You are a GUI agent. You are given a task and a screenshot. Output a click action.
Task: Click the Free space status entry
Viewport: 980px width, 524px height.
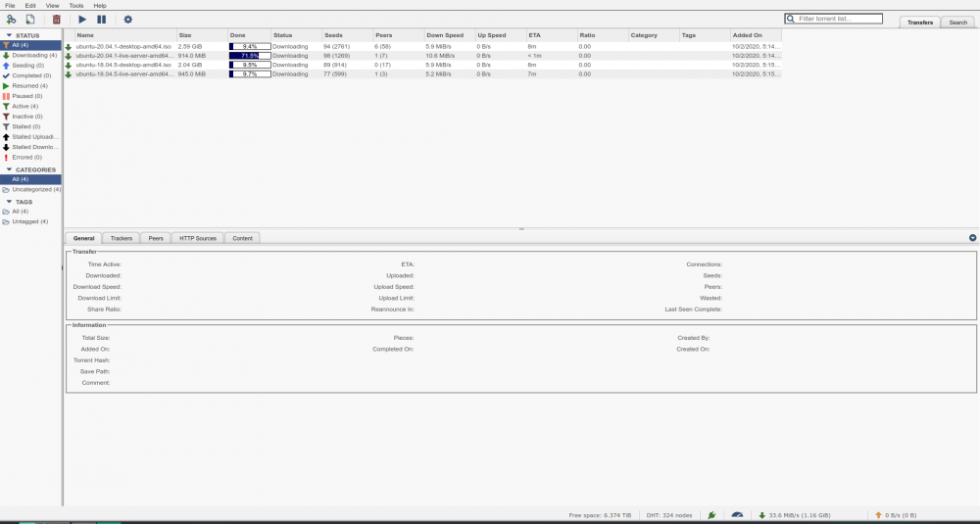(x=600, y=515)
